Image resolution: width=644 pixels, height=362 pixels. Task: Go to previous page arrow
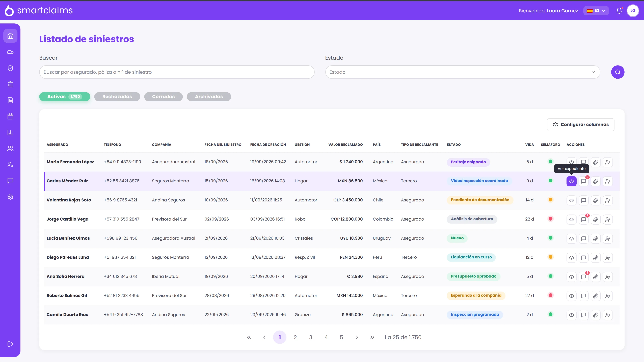(x=264, y=337)
